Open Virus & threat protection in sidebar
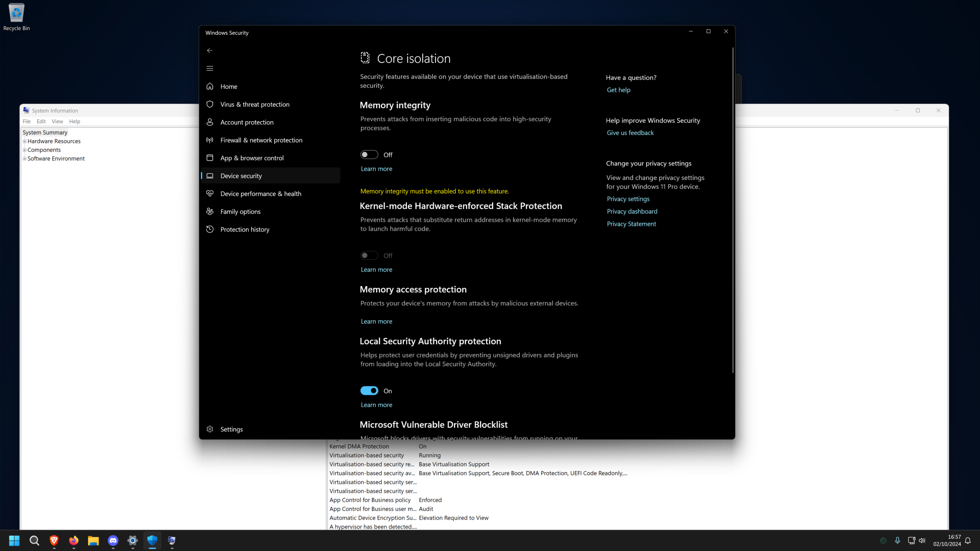 pyautogui.click(x=255, y=104)
